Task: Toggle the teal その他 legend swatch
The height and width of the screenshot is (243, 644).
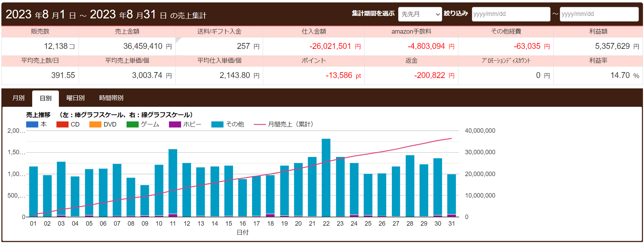Action: point(217,124)
